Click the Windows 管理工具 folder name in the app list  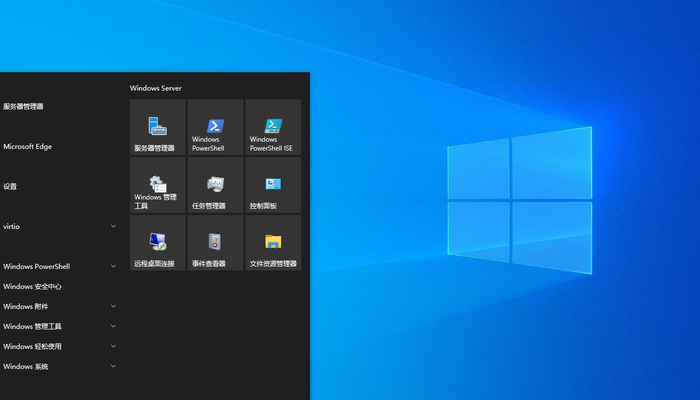point(32,326)
